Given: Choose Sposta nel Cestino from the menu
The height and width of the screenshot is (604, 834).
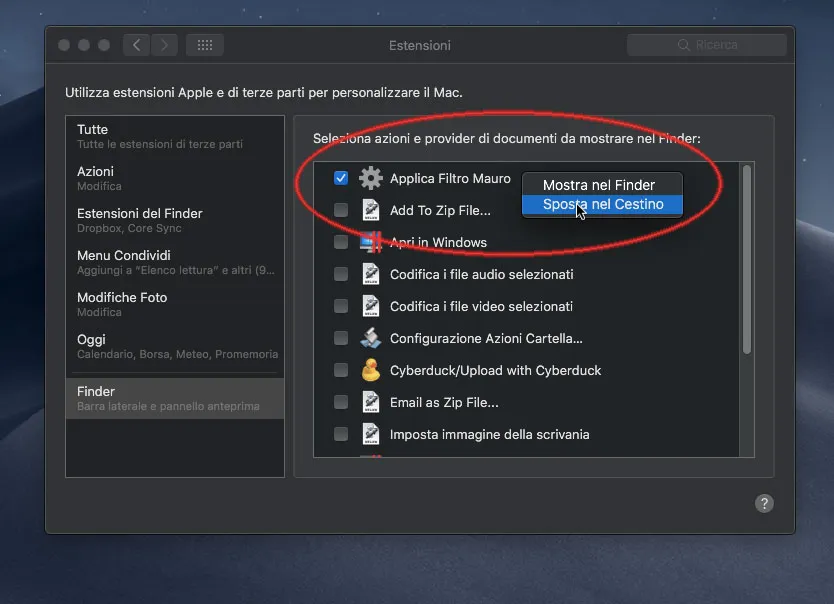Looking at the screenshot, I should 601,203.
